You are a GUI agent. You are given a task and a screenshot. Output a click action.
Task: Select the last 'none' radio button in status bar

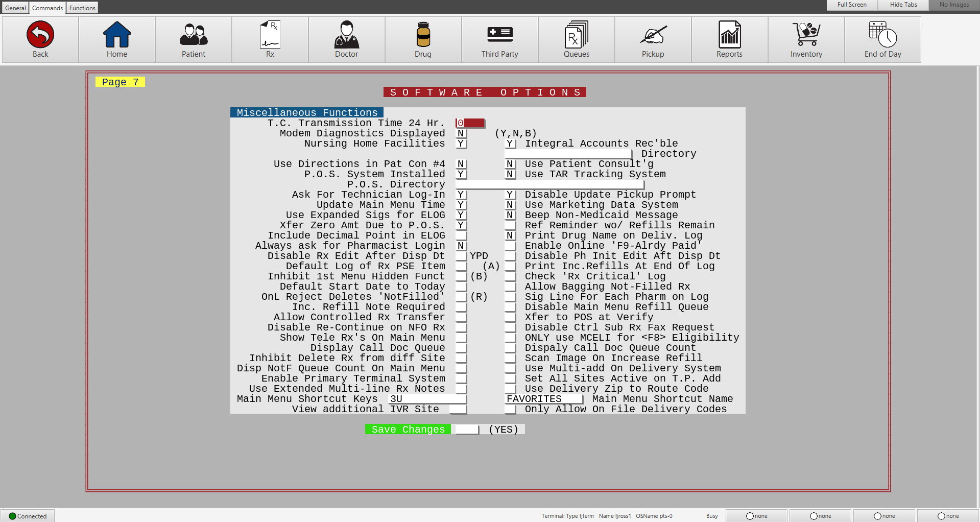point(941,516)
